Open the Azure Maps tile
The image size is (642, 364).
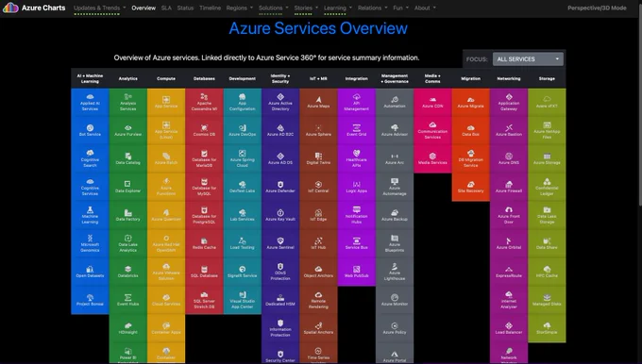[x=318, y=102]
